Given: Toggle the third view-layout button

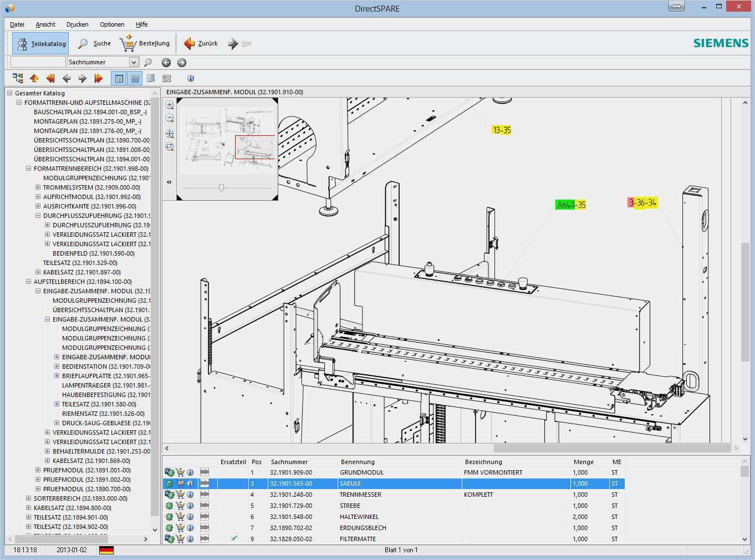Looking at the screenshot, I should [x=151, y=79].
